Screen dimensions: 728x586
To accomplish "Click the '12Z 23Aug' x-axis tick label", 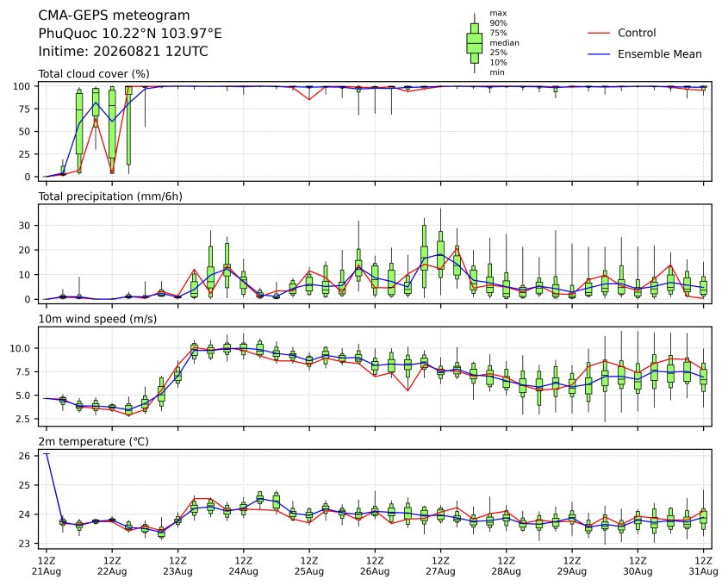I will 177,566.
